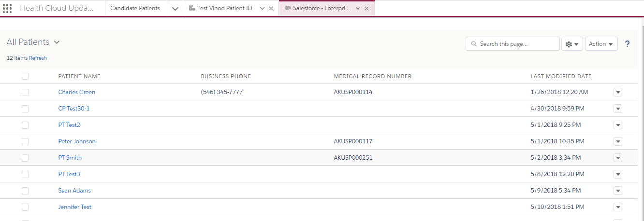Click the list view settings gear icon

[x=572, y=44]
